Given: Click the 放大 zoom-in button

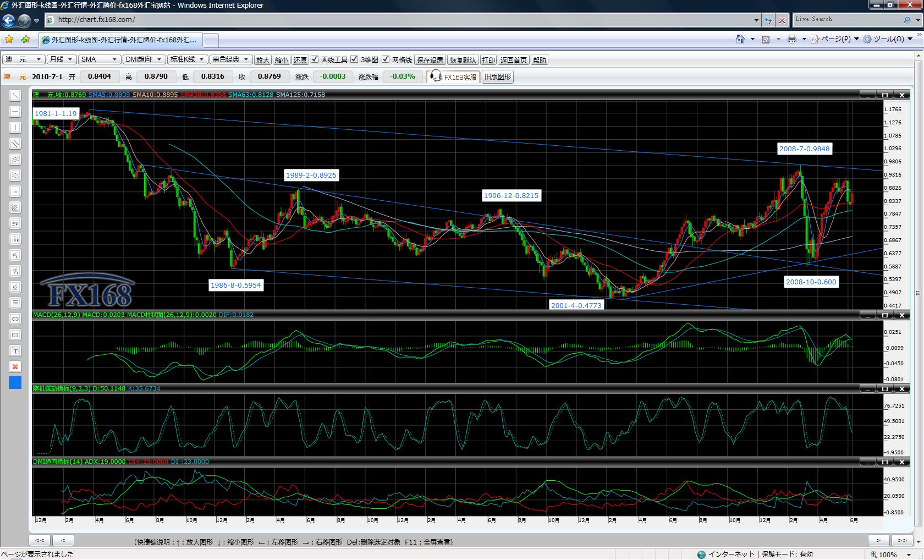Looking at the screenshot, I should tap(263, 60).
